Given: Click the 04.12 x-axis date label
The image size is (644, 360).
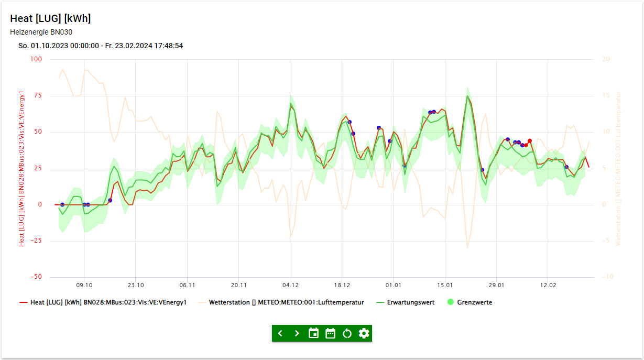Looking at the screenshot, I should [x=290, y=285].
